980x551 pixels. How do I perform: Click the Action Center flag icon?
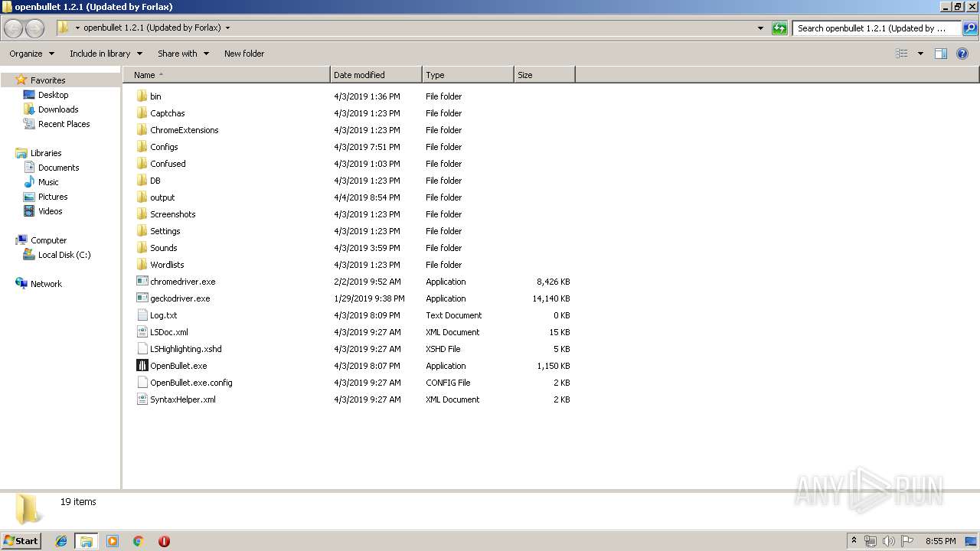[907, 541]
